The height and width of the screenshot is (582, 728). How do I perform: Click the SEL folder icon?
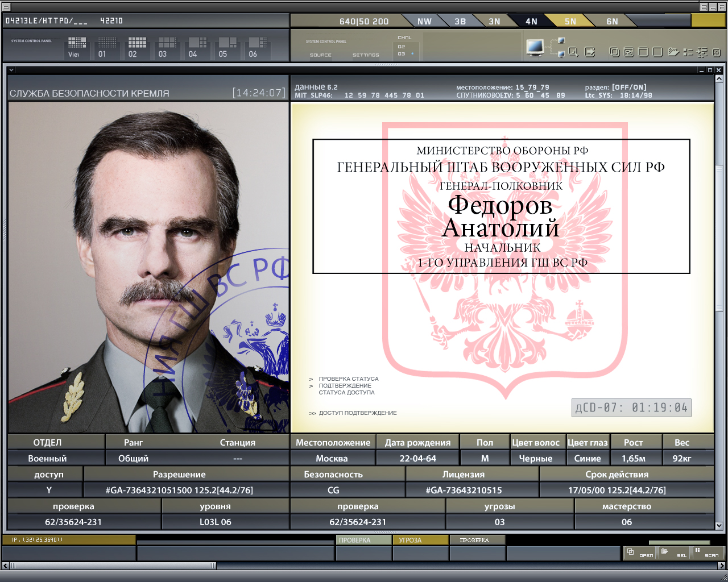664,551
